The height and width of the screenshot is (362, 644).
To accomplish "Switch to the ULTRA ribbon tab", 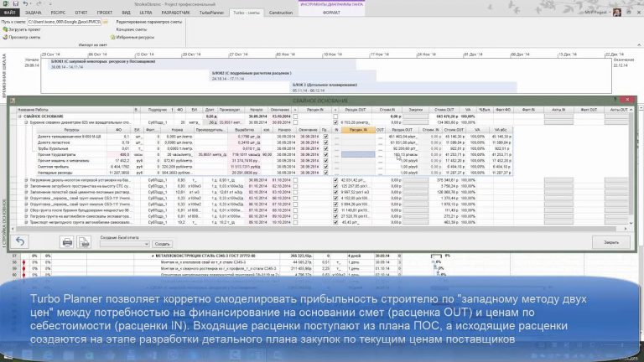I will (x=146, y=13).
